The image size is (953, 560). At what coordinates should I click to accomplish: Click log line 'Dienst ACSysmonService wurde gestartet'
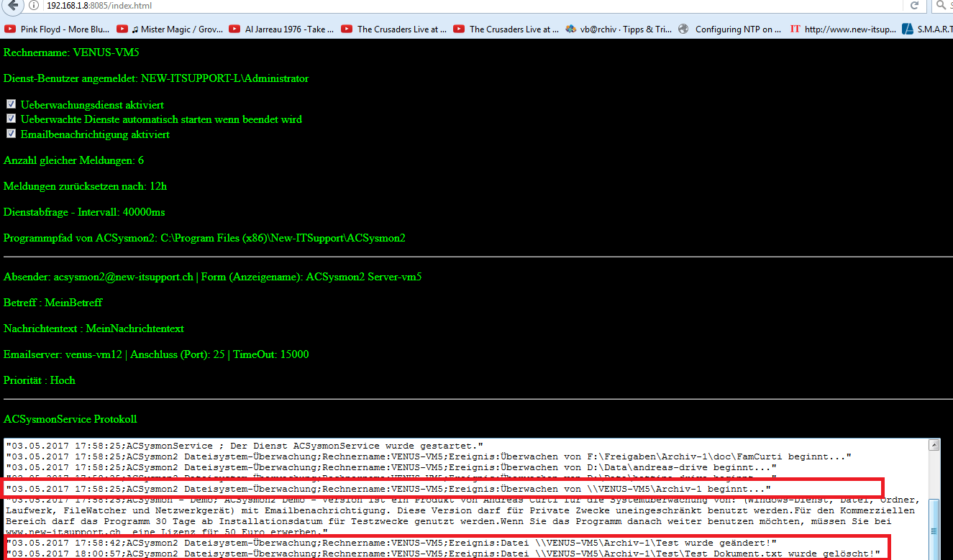(245, 446)
